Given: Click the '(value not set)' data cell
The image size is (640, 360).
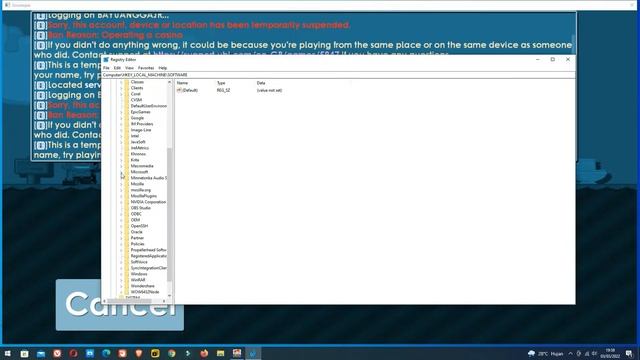Looking at the screenshot, I should click(x=269, y=90).
